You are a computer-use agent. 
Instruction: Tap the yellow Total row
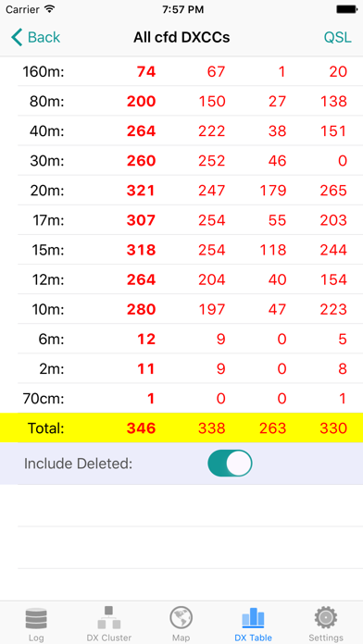coord(181,428)
